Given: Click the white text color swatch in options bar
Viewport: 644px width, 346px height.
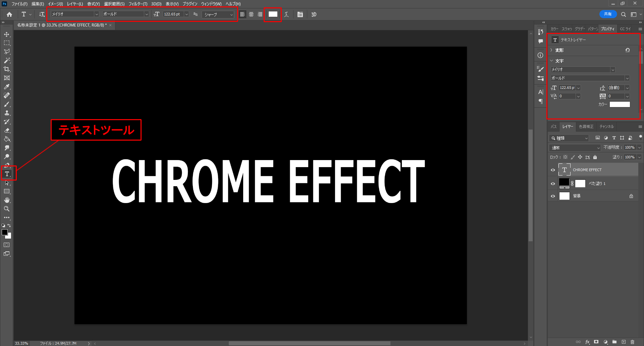Looking at the screenshot, I should point(273,14).
